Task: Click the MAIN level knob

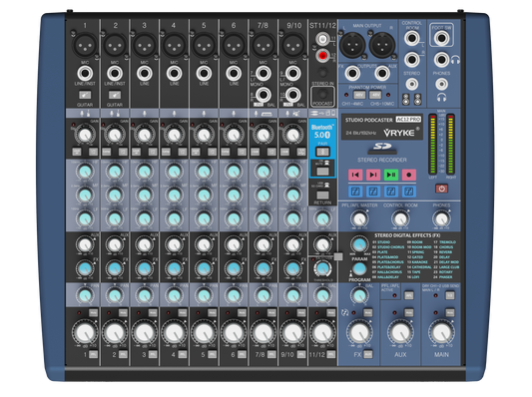Action: tap(441, 332)
